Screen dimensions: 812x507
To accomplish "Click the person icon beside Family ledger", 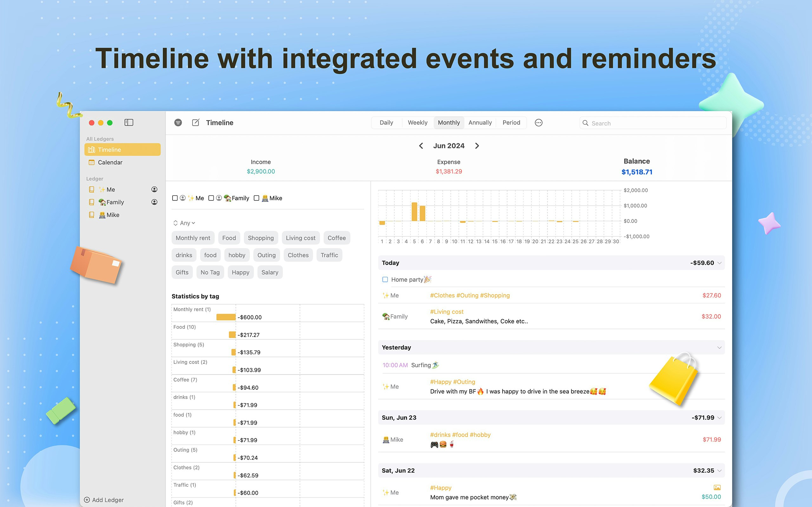I will pos(154,202).
